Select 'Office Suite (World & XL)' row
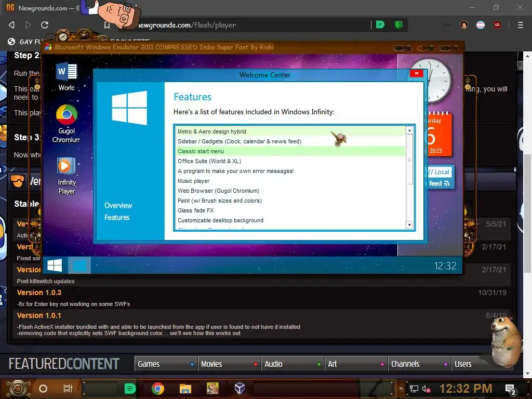 point(290,161)
